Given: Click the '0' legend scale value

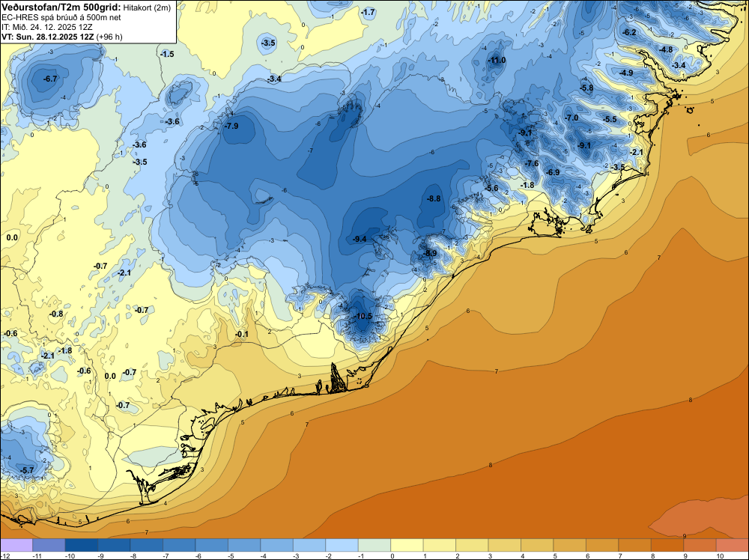Looking at the screenshot, I should point(392,556).
